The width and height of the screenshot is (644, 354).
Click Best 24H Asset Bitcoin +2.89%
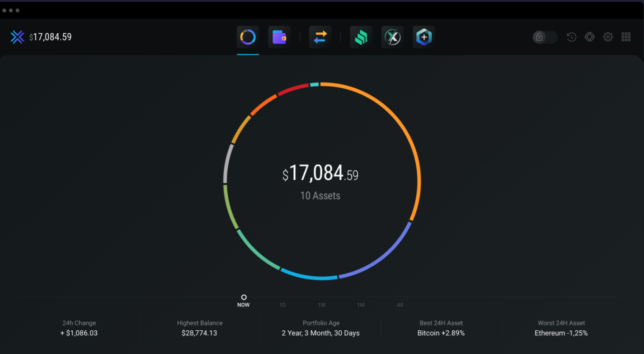441,333
